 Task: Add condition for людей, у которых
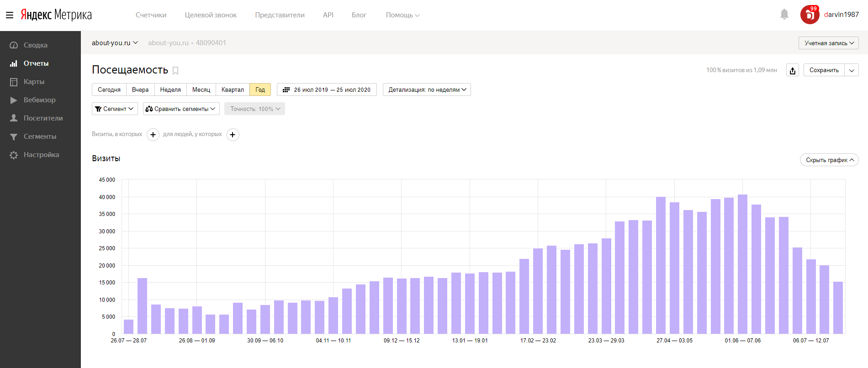tap(233, 135)
